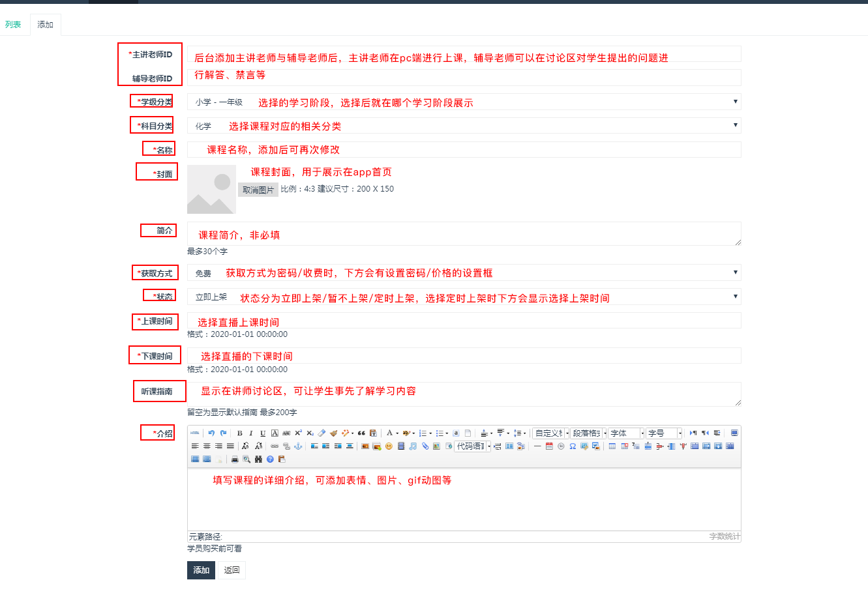Insert special character omega symbol
868x597 pixels.
[573, 446]
